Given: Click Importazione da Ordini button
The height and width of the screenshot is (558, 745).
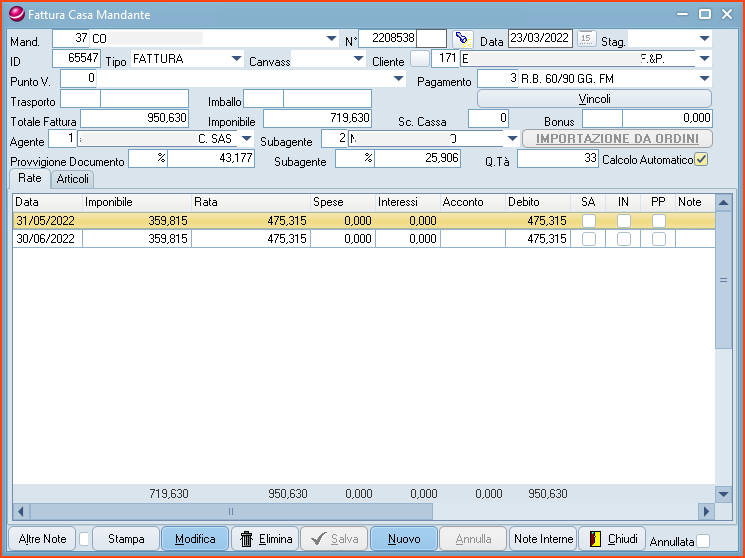Looking at the screenshot, I should tap(617, 139).
